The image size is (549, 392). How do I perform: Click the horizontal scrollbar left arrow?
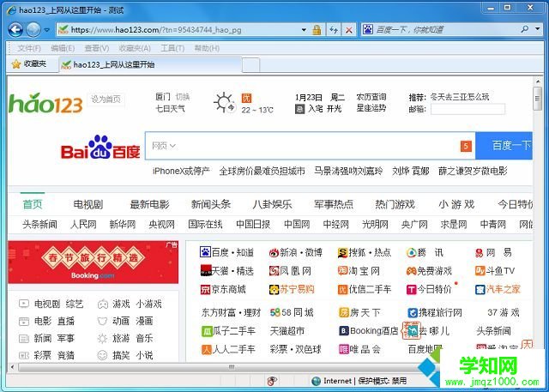coord(12,367)
